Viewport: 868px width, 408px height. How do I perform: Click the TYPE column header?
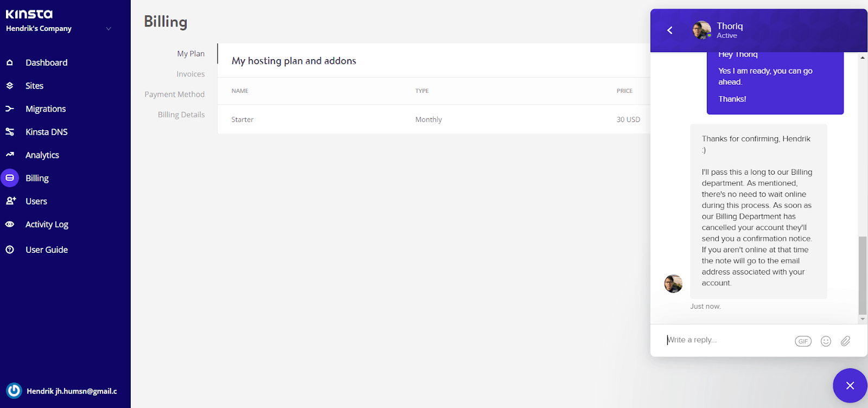pyautogui.click(x=422, y=91)
